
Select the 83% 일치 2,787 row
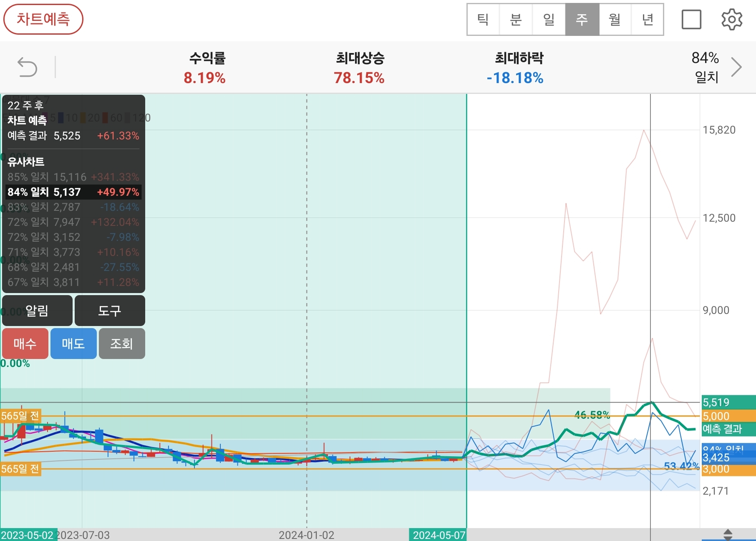point(73,207)
